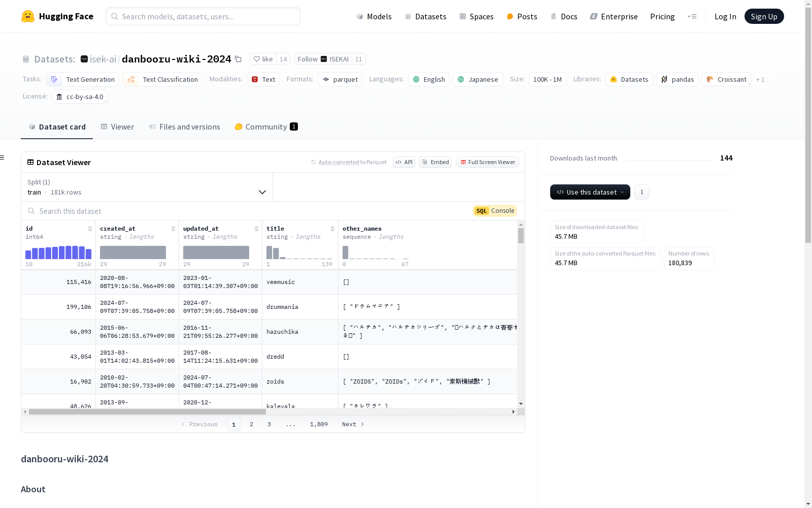Click the isek-ai owner link
Image resolution: width=812 pixels, height=508 pixels.
tap(103, 59)
